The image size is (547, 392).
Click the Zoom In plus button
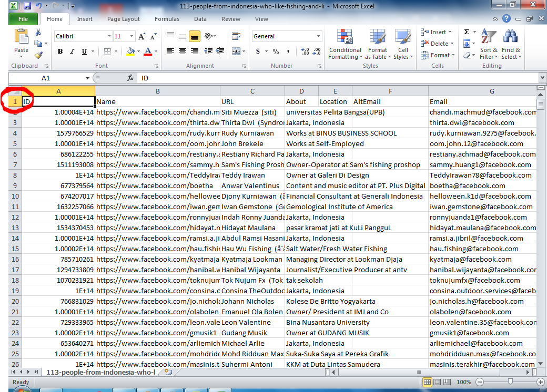(x=541, y=382)
